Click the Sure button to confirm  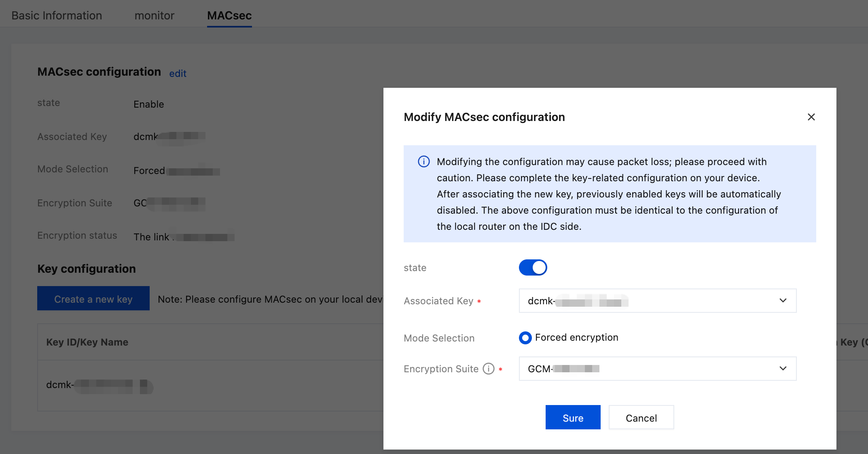(573, 418)
